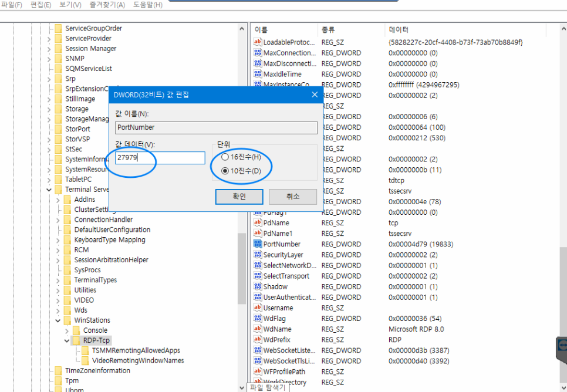The height and width of the screenshot is (392, 567).
Task: Click the 파일 탐색기 tooltip label
Action: (268, 387)
